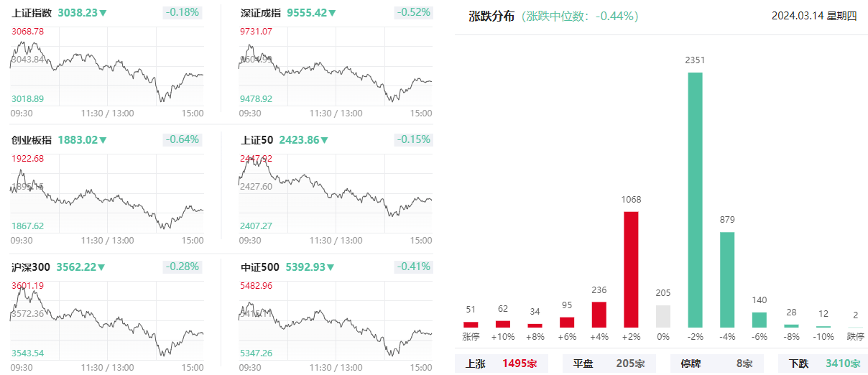Open the 中证500 index title
868x375 pixels.
click(260, 268)
